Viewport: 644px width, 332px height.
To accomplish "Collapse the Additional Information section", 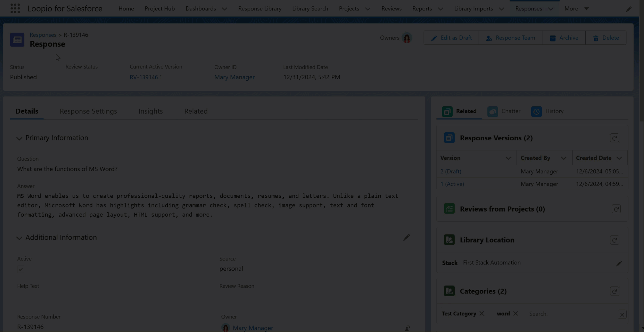I will [19, 238].
